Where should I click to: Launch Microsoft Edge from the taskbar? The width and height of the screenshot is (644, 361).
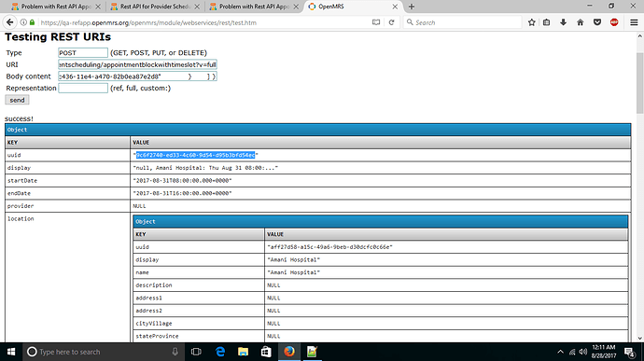click(x=220, y=352)
